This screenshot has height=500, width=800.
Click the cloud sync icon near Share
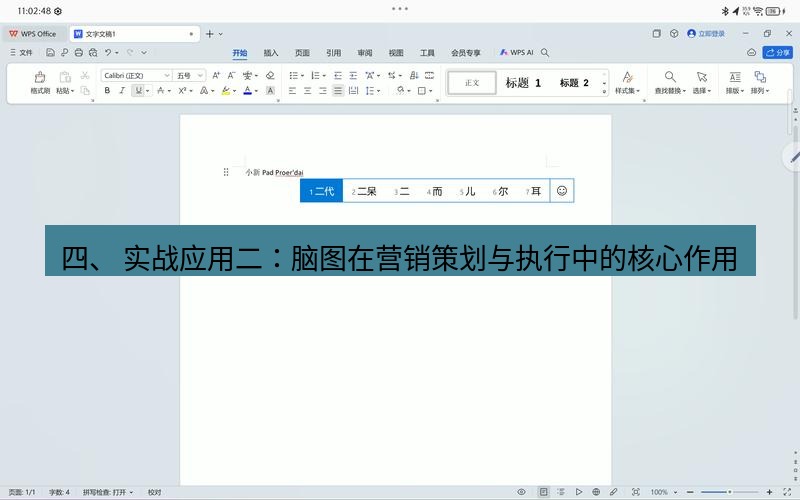752,52
